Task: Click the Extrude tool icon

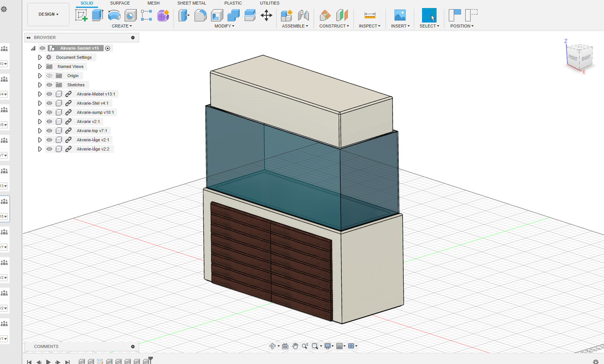Action: point(97,15)
